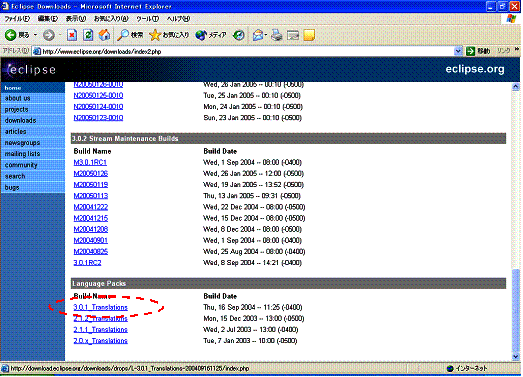Expand the Links toolbar chevron
The image size is (523, 377).
517,49
